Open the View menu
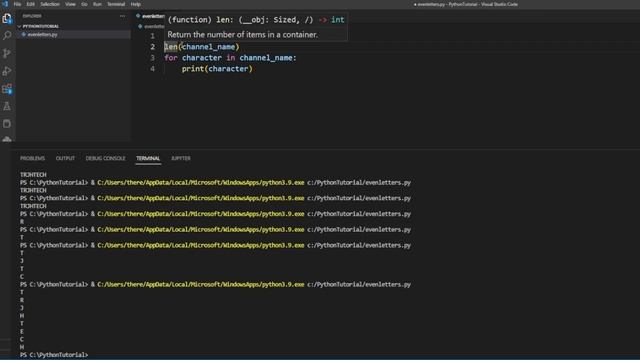640x360 pixels. 70,4
